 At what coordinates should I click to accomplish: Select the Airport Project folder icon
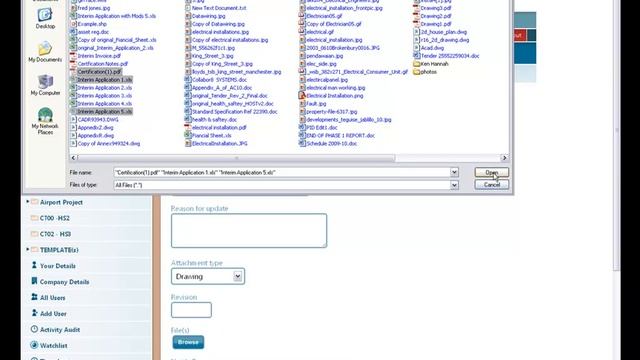(35, 202)
